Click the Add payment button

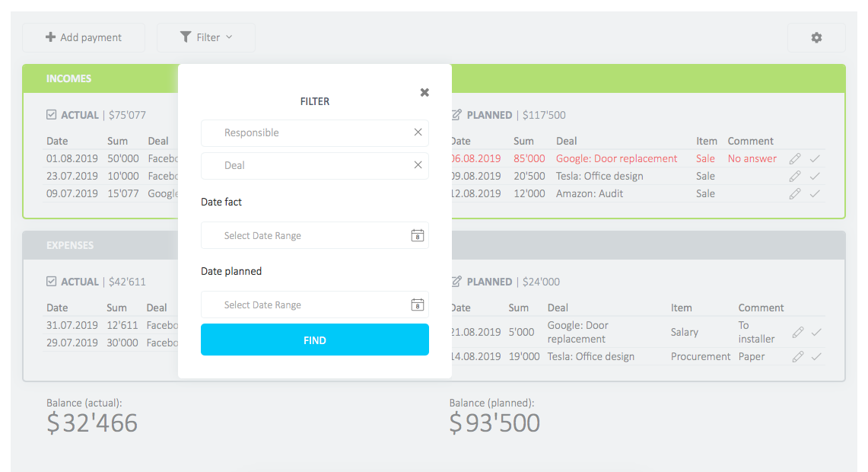[84, 37]
